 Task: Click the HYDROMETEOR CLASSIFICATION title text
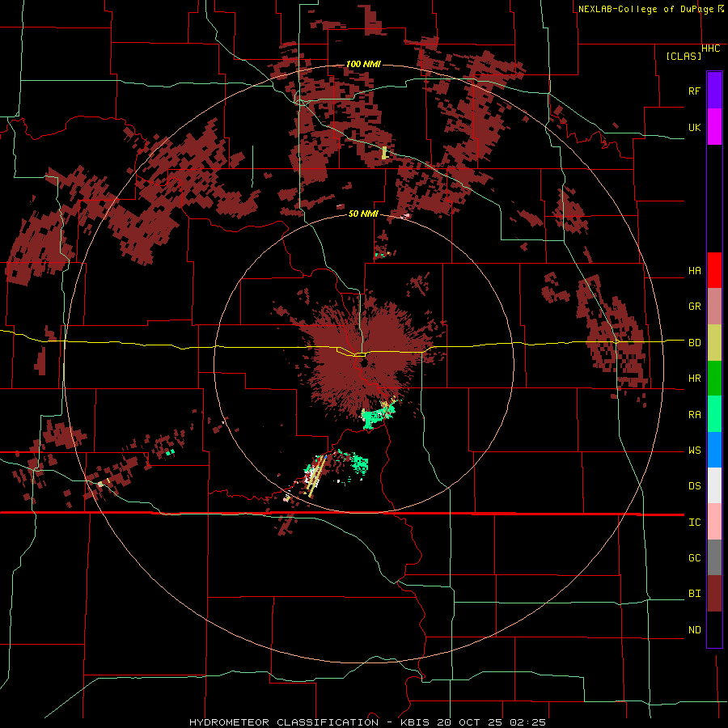[x=284, y=722]
